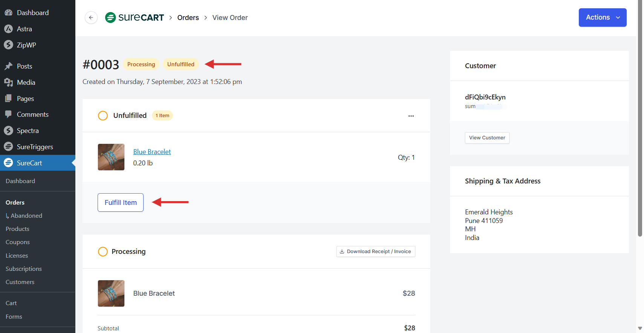Click the back arrow button
The height and width of the screenshot is (333, 644).
[x=91, y=18]
